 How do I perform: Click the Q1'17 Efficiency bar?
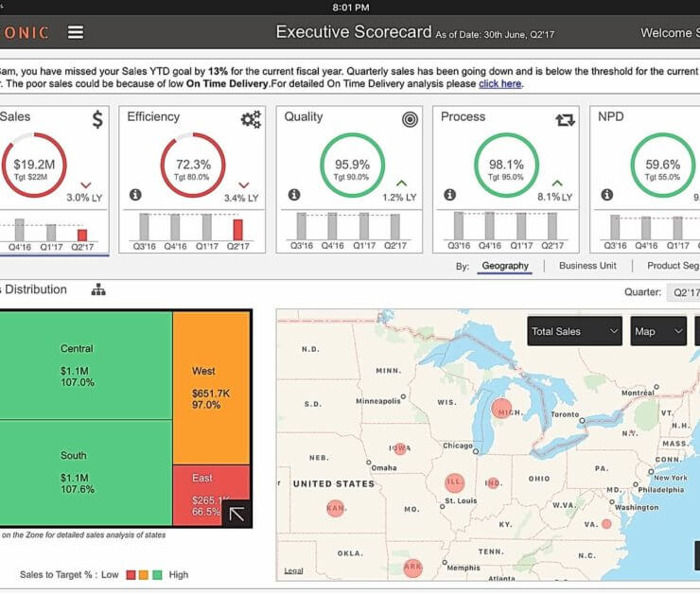coord(207,227)
